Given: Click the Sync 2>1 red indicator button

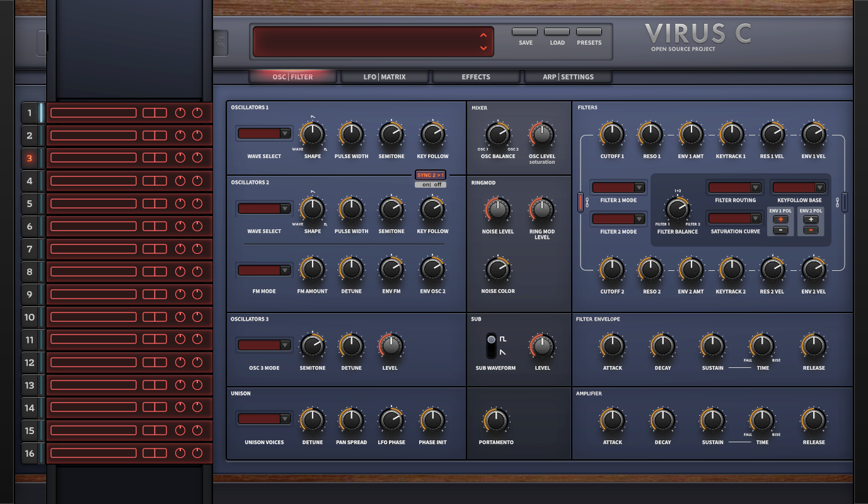Looking at the screenshot, I should pos(431,175).
